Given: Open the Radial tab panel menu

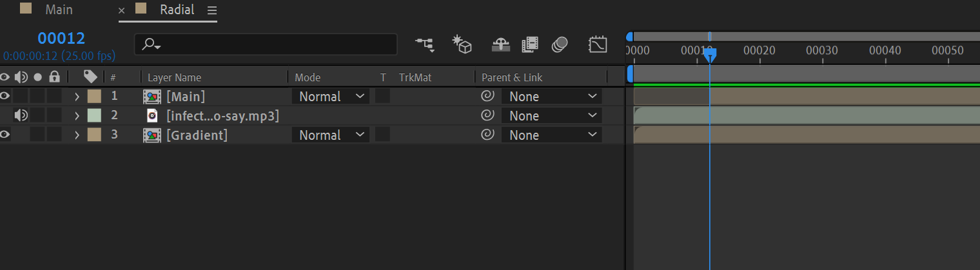Looking at the screenshot, I should [x=212, y=10].
